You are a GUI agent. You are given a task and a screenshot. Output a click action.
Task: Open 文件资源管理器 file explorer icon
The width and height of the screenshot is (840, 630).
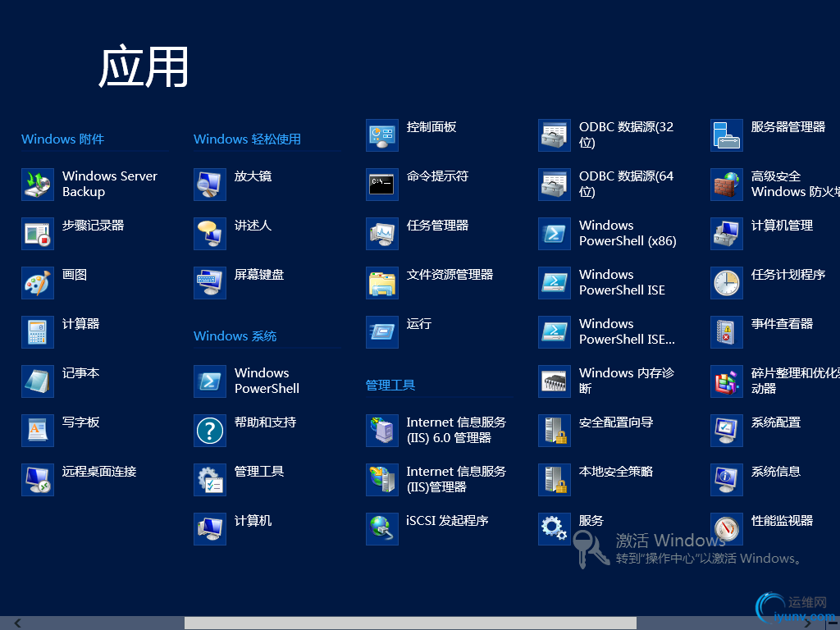point(382,283)
